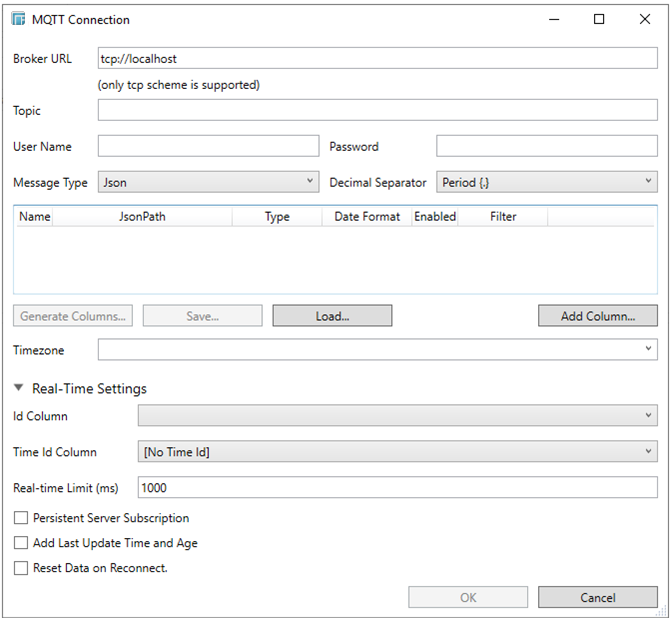The height and width of the screenshot is (621, 671).
Task: Focus the Real-time Limit (ms) field
Action: [x=397, y=488]
